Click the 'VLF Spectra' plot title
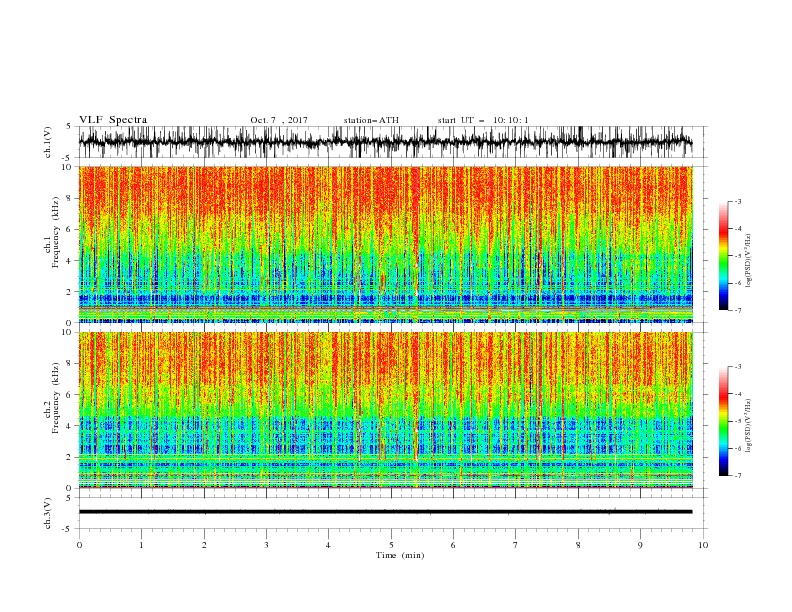792x612 pixels. tap(113, 120)
